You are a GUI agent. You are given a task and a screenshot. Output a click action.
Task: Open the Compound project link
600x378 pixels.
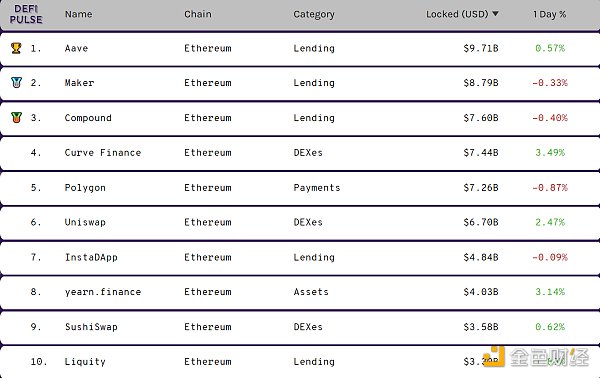88,118
